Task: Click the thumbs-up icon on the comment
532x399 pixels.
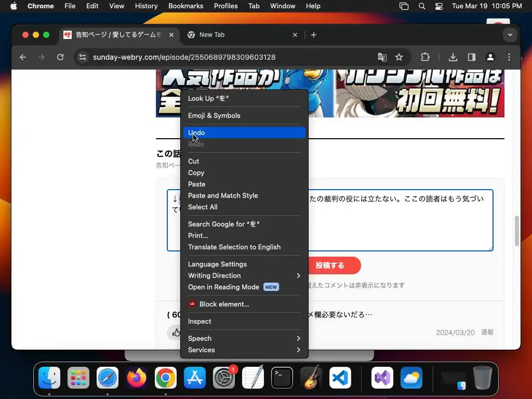Action: click(176, 333)
